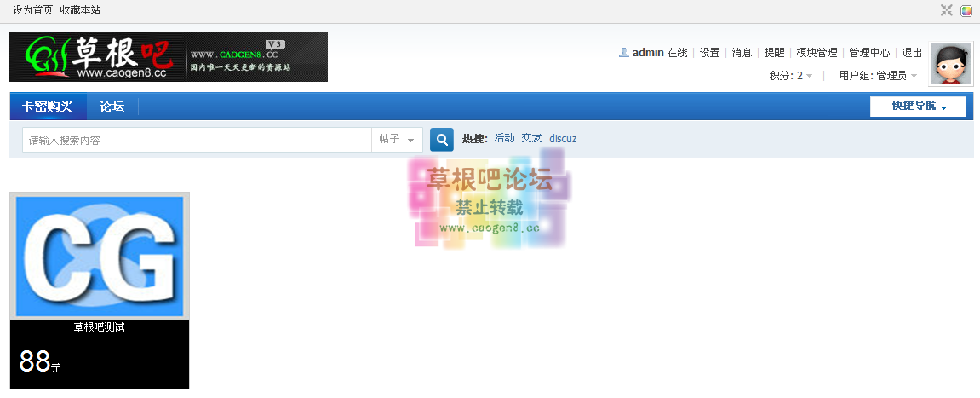Search hot keyword discuz
This screenshot has height=398, width=980.
click(x=563, y=138)
